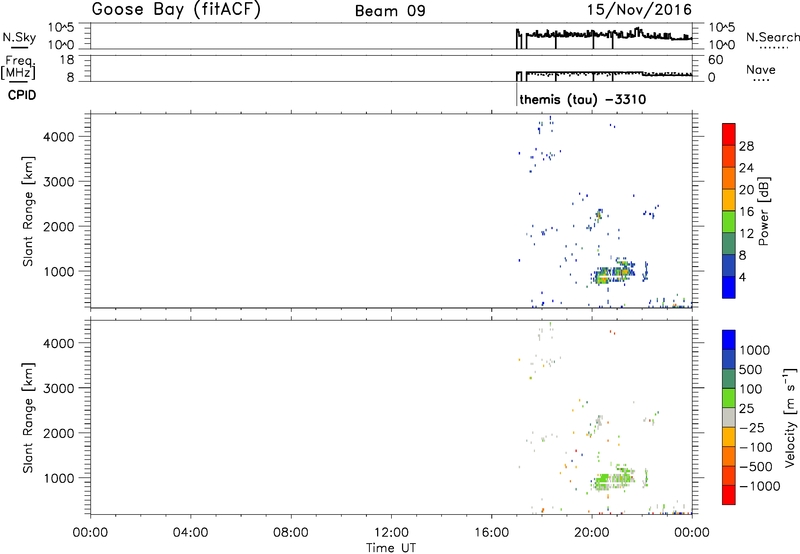Click the "N.Sky" legend label

pos(19,38)
